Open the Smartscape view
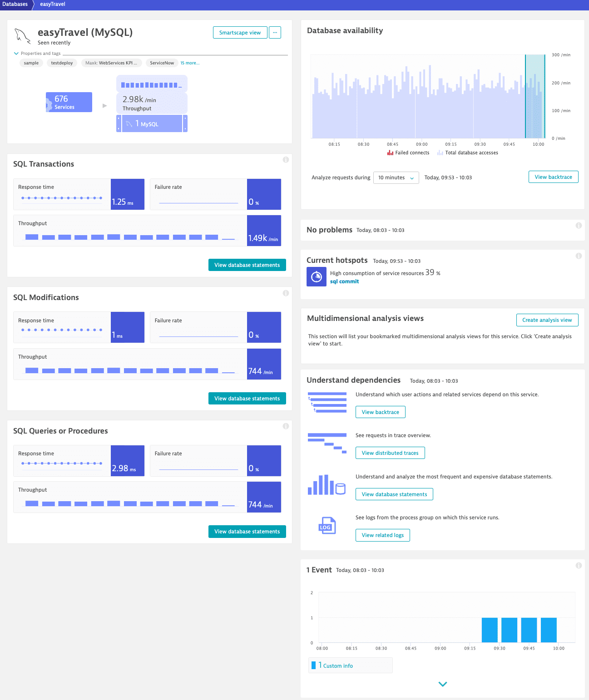The width and height of the screenshot is (589, 700). click(x=240, y=33)
